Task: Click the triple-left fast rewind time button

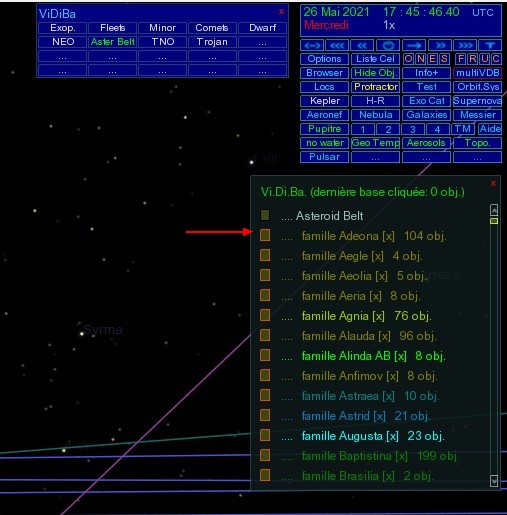Action: (337, 45)
